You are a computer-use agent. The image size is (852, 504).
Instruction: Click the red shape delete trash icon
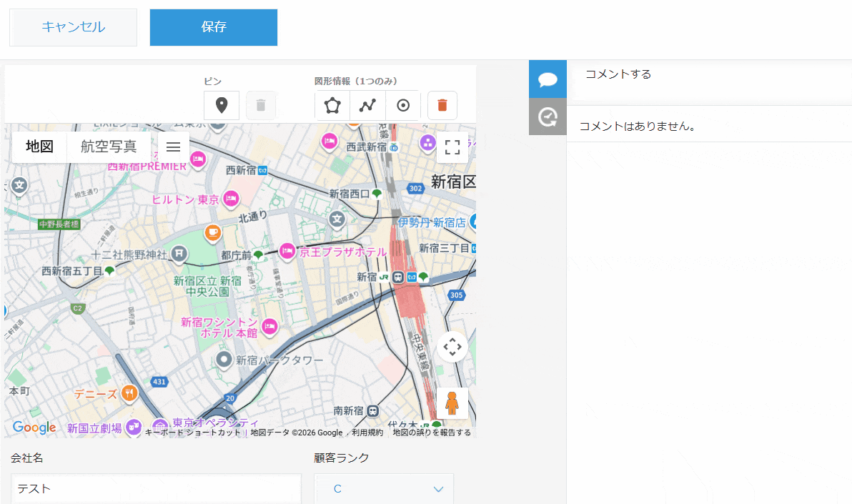point(442,105)
